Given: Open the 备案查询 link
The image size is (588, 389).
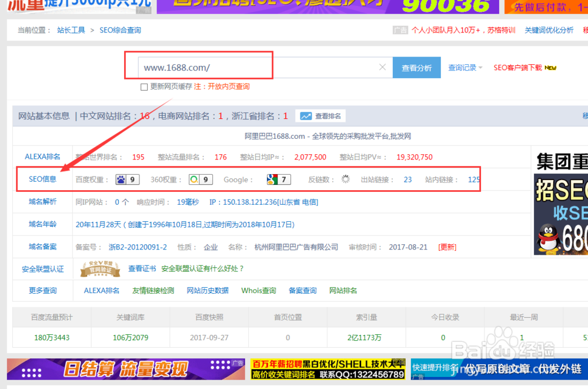Looking at the screenshot, I should coord(302,290).
